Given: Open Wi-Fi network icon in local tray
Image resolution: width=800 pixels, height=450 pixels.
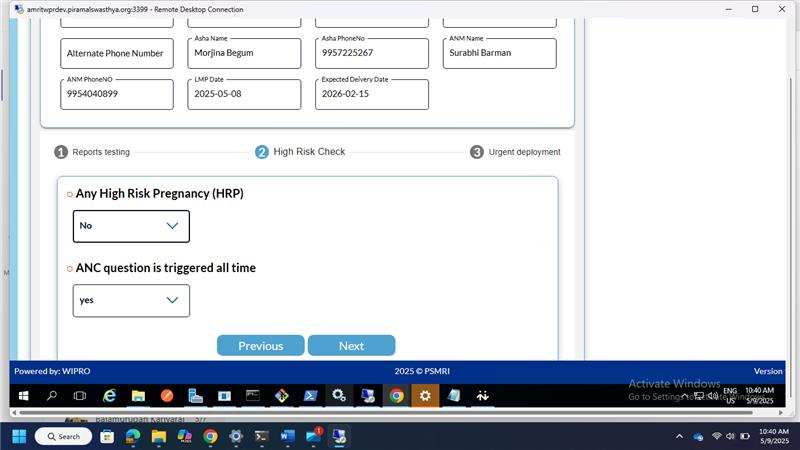Looking at the screenshot, I should 716,436.
